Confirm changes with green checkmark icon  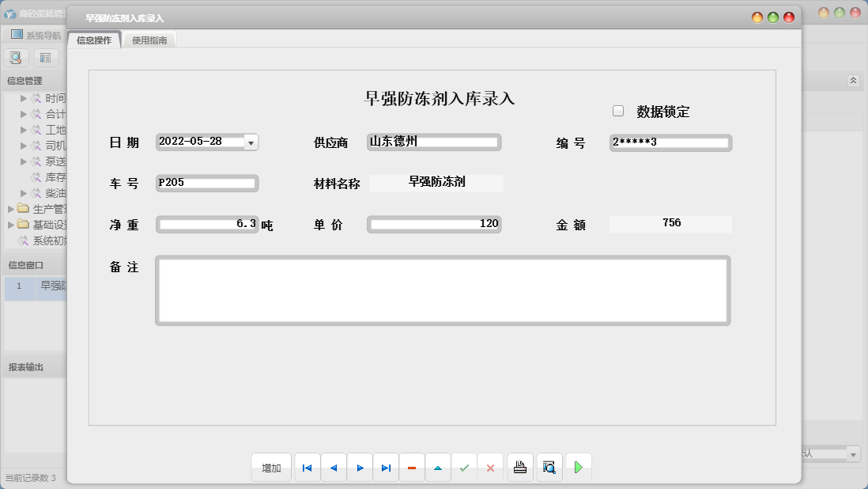465,468
